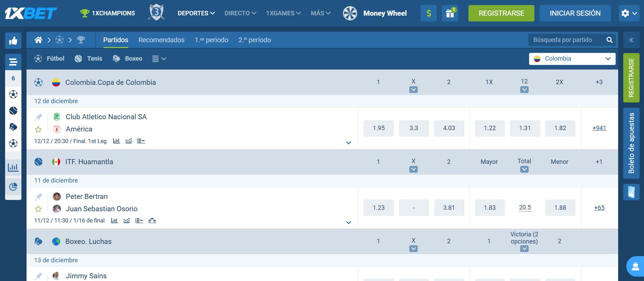Click the search magnifier icon
The height and width of the screenshot is (281, 644).
[610, 40]
